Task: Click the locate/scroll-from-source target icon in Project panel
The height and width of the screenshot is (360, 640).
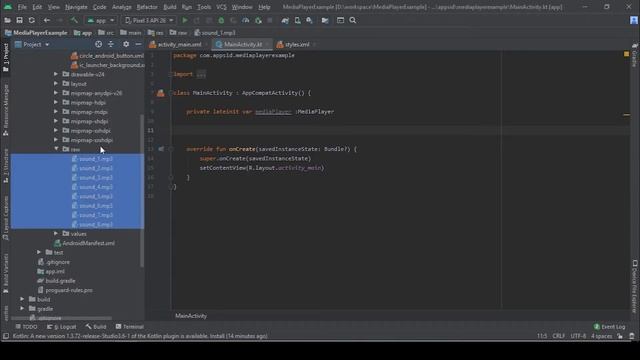Action: pos(98,44)
